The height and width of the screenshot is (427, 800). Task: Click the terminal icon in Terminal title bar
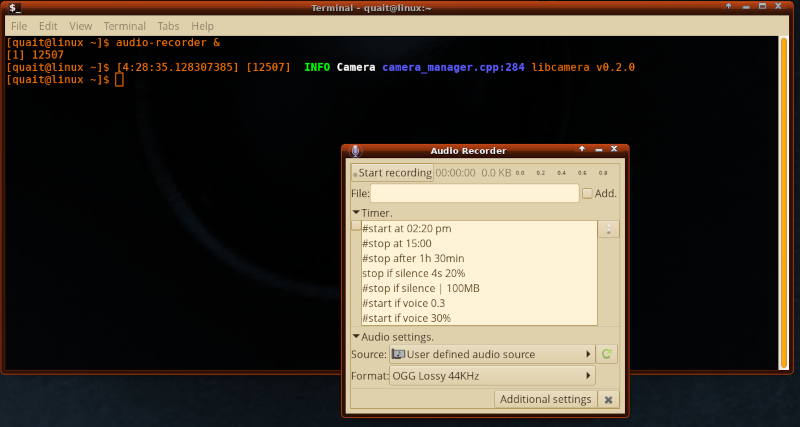(15, 8)
